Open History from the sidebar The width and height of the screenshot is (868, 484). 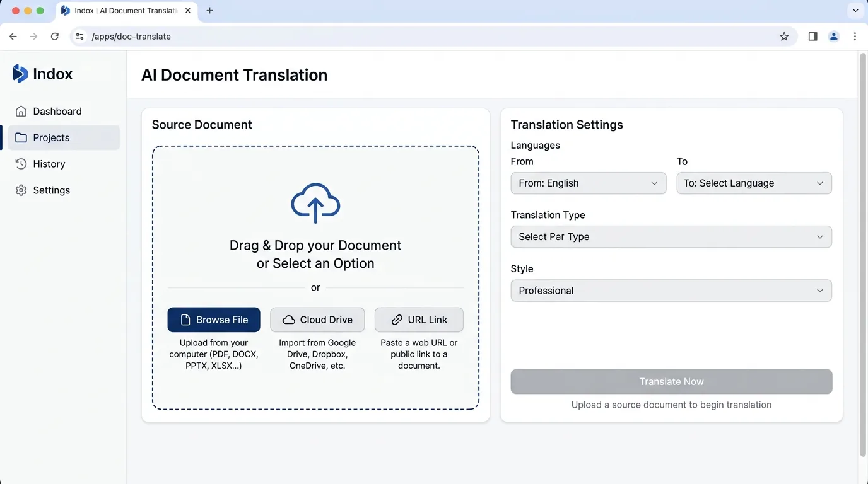click(x=64, y=164)
